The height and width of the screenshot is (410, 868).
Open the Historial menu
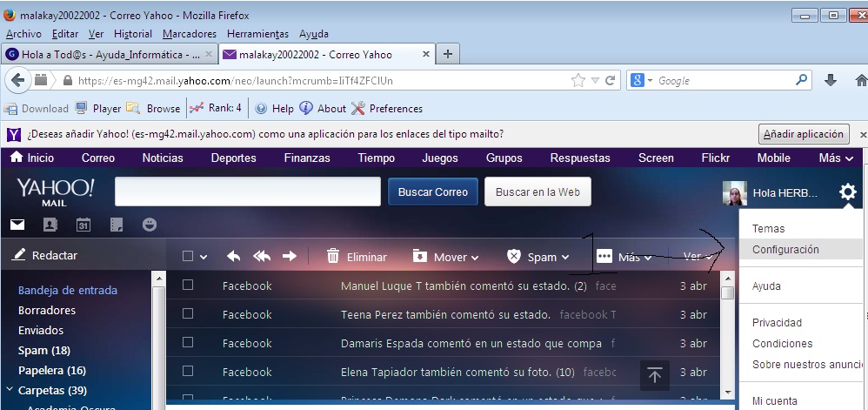coord(133,34)
